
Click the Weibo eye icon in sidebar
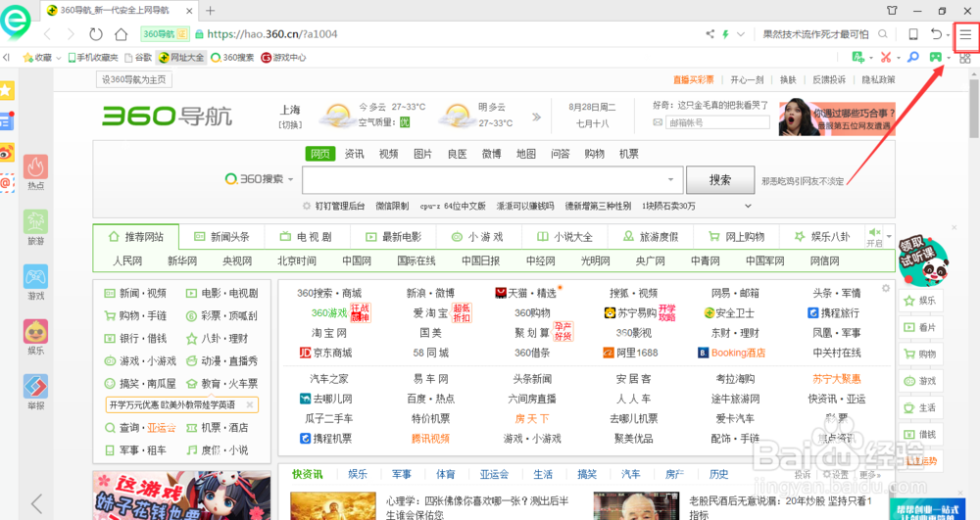(6, 152)
